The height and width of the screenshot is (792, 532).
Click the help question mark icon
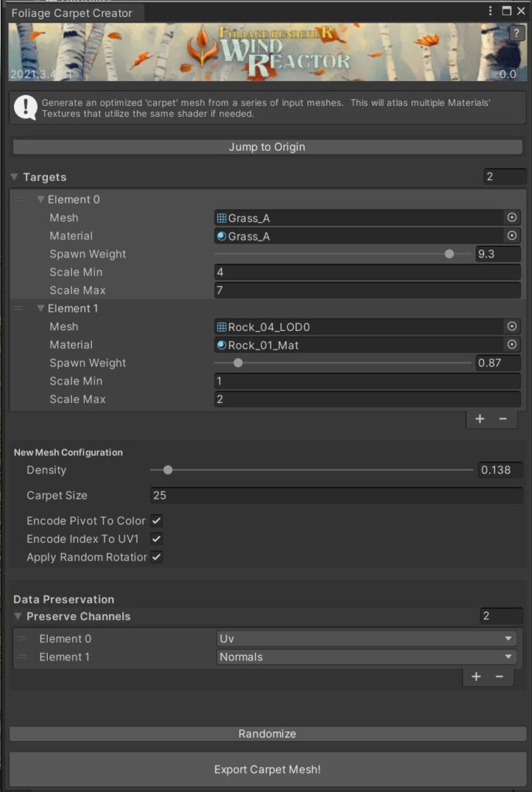tap(517, 33)
